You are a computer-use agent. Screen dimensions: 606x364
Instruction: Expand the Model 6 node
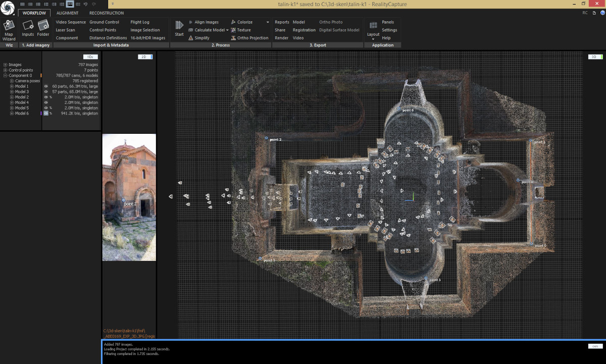(x=11, y=114)
